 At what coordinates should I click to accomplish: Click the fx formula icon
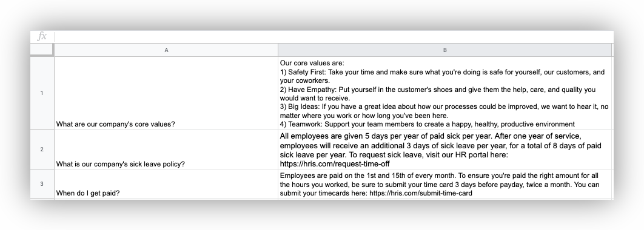pyautogui.click(x=42, y=36)
